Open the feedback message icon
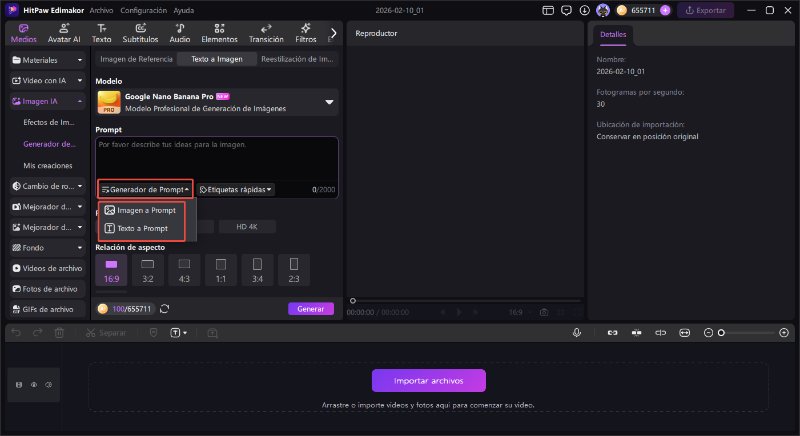 click(x=566, y=10)
